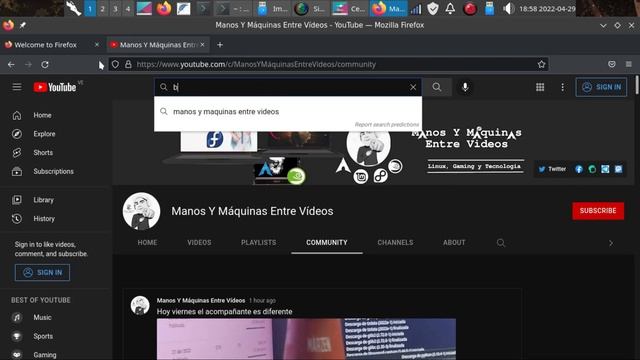Open Subscriptions in the sidebar
The image size is (640, 360).
coord(56,171)
